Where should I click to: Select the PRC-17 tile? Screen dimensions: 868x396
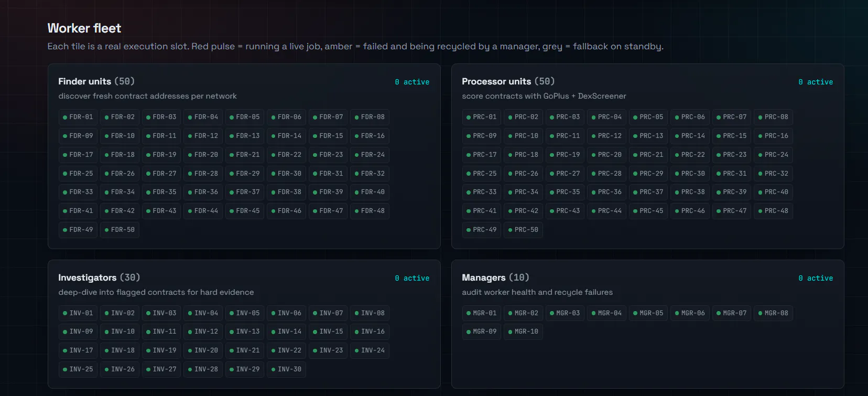(x=482, y=155)
